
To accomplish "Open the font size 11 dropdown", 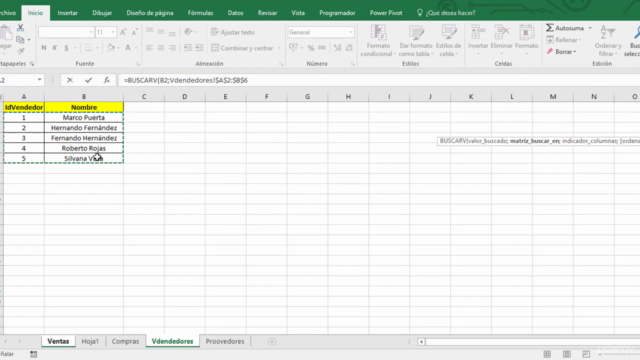I will pyautogui.click(x=113, y=32).
